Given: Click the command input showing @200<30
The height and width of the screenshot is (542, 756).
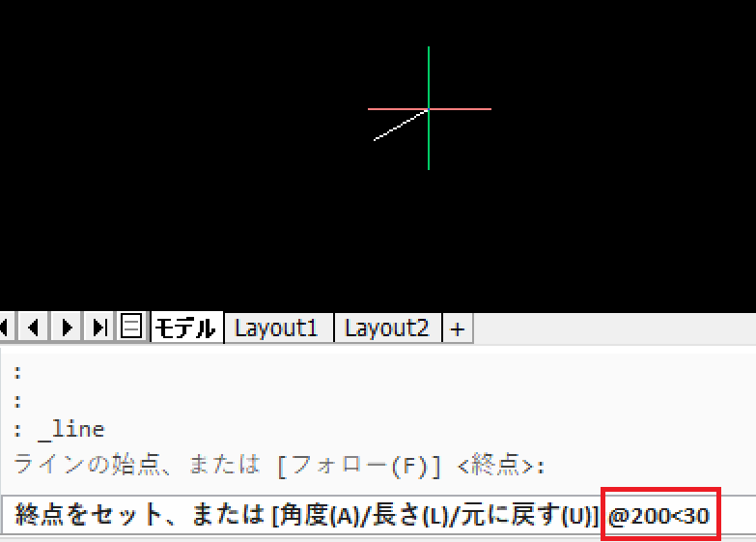Looking at the screenshot, I should point(659,516).
